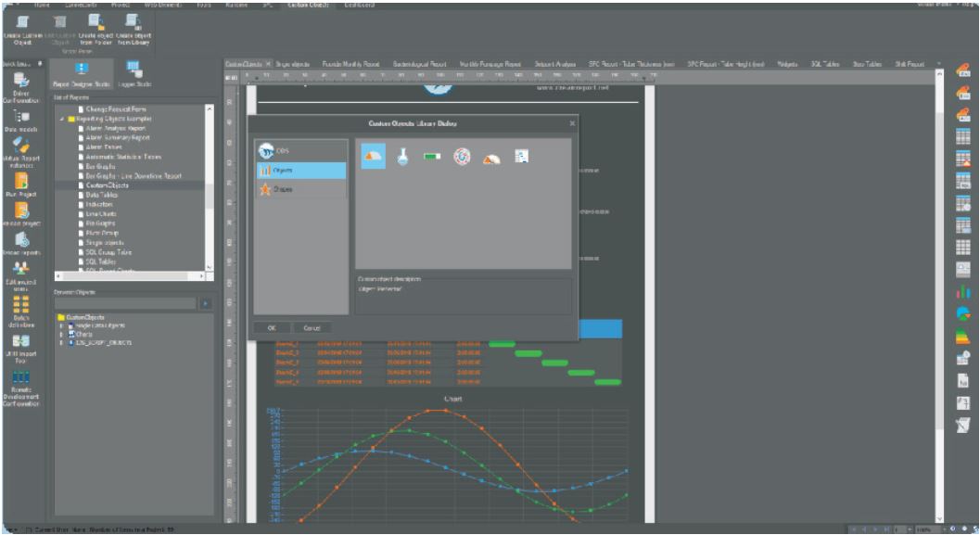Expand the Dynamic Objects dropdown arrow

coord(206,302)
